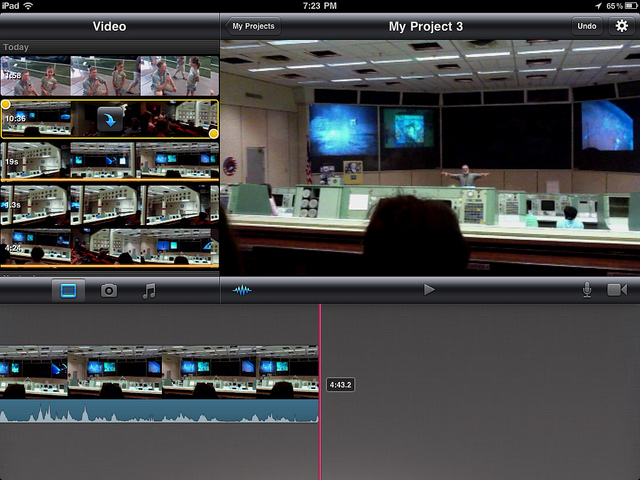The height and width of the screenshot is (480, 640).
Task: Tap the microphone record voiceover icon
Action: pyautogui.click(x=587, y=290)
